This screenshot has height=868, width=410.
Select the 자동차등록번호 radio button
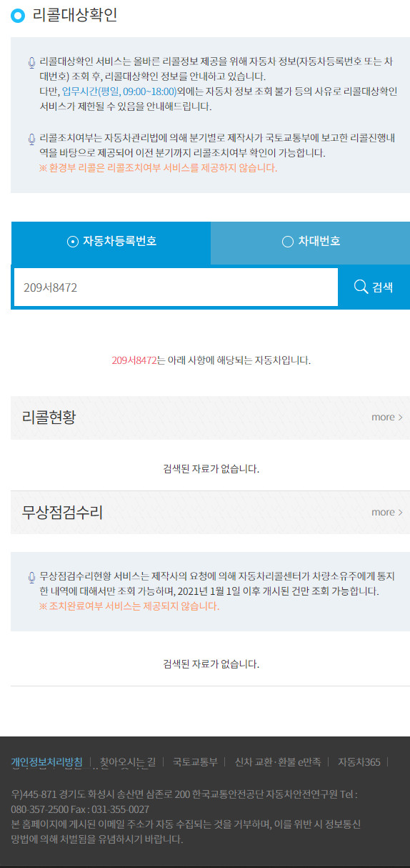point(72,242)
